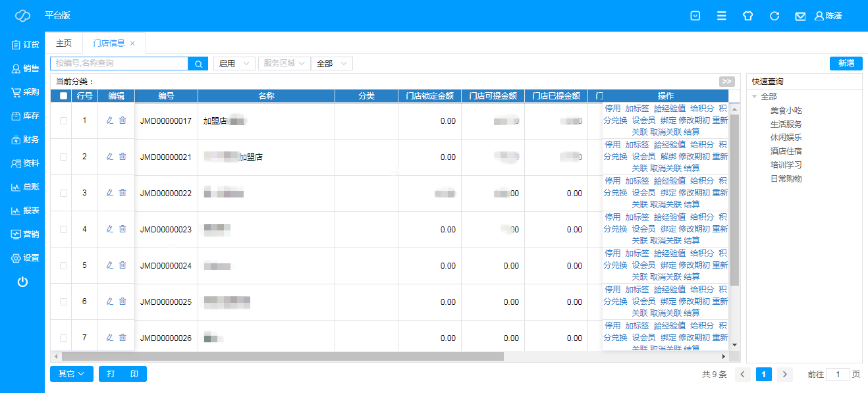
Task: Click the trash delete icon in row 3
Action: point(122,193)
